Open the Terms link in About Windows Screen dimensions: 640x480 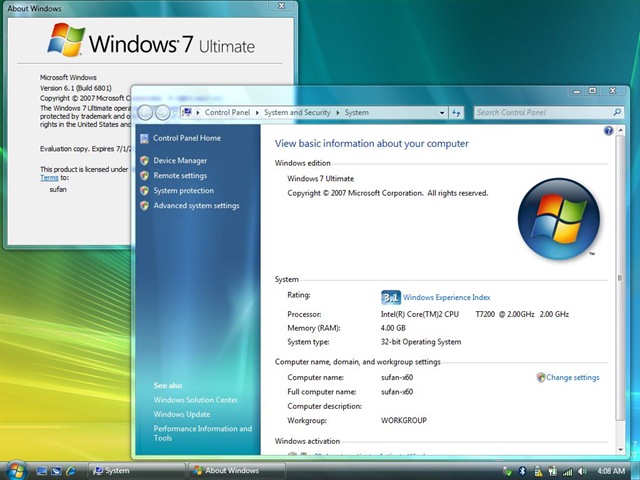point(49,178)
